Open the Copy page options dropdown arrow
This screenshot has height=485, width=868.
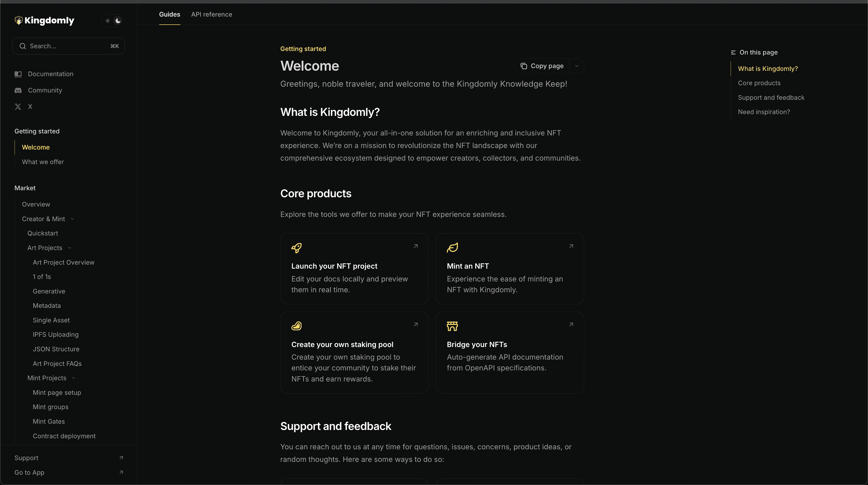pos(577,66)
